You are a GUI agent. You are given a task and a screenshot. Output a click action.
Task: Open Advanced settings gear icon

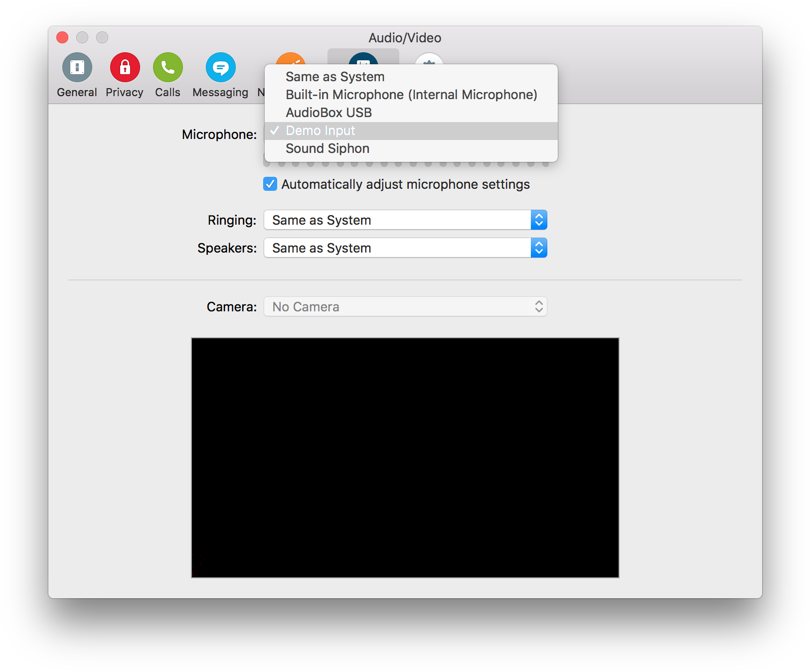pyautogui.click(x=429, y=58)
